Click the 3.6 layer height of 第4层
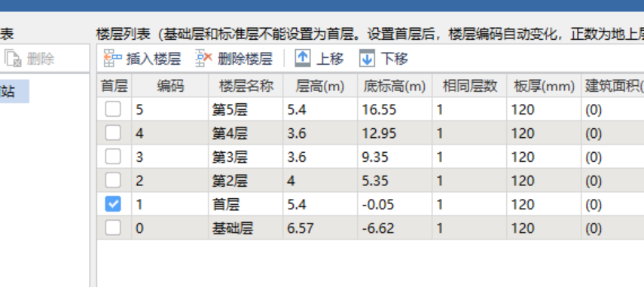The height and width of the screenshot is (287, 644). pyautogui.click(x=320, y=133)
